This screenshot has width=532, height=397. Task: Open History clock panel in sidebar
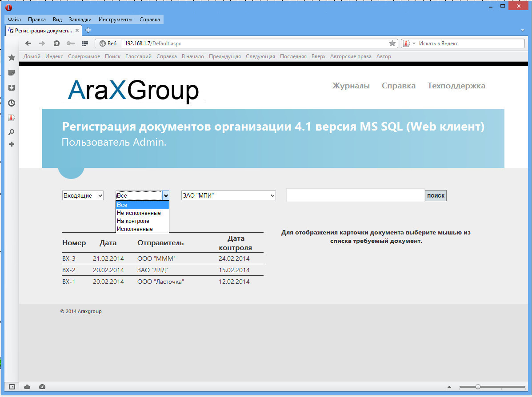pyautogui.click(x=12, y=103)
